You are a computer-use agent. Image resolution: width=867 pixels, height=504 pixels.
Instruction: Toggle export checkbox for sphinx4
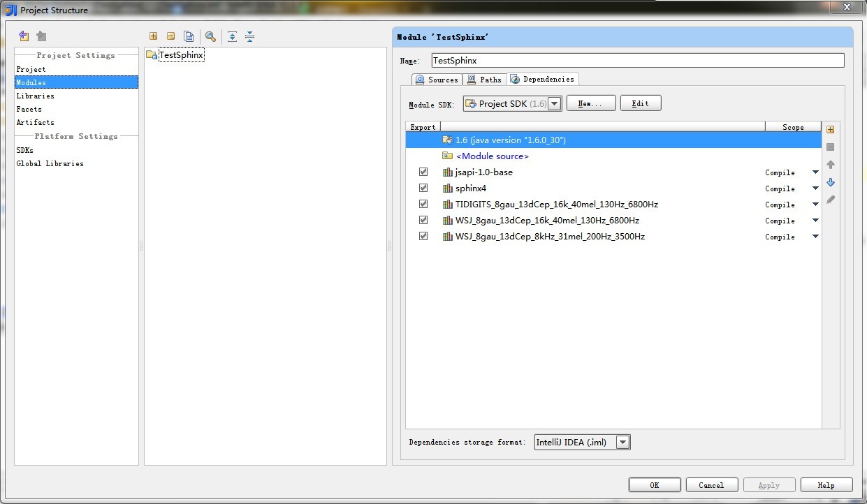point(423,188)
